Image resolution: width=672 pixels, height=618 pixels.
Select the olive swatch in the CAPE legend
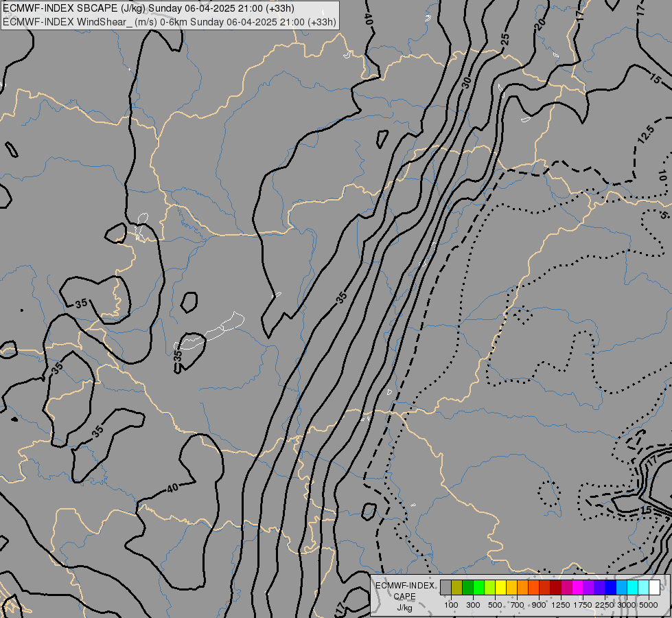pos(457,588)
